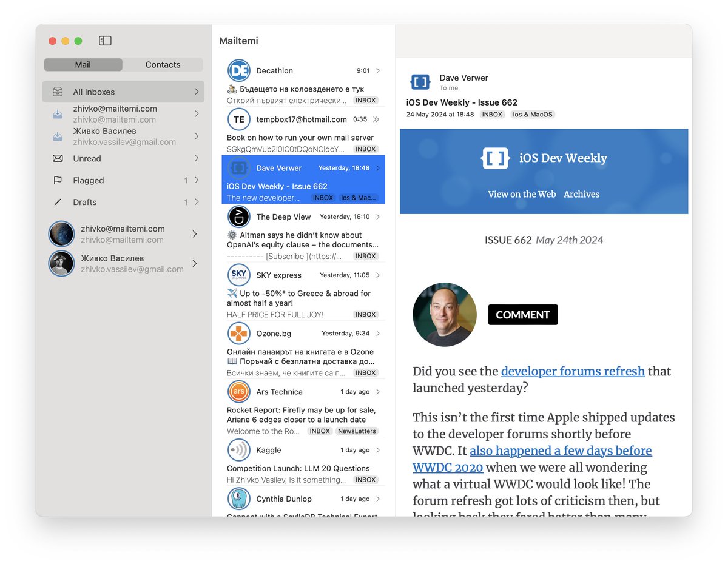
Task: Expand the Drafts chevron
Action: coord(197,202)
